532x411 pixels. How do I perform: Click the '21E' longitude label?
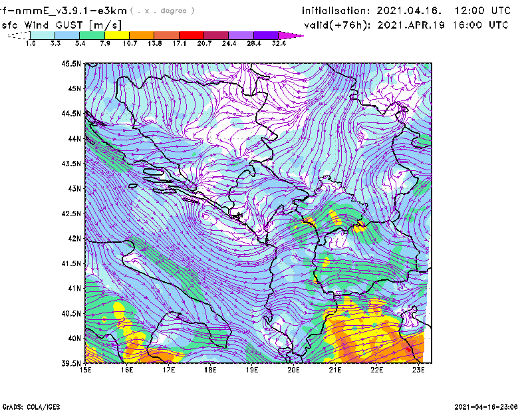point(335,370)
